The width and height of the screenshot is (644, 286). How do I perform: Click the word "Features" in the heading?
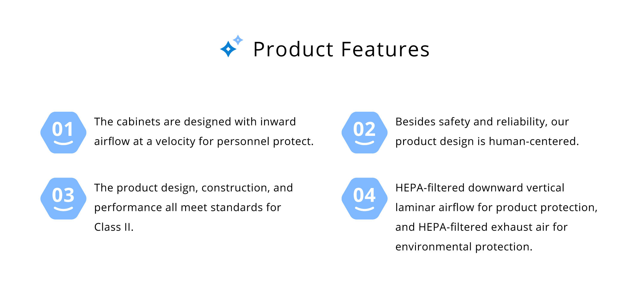point(385,49)
